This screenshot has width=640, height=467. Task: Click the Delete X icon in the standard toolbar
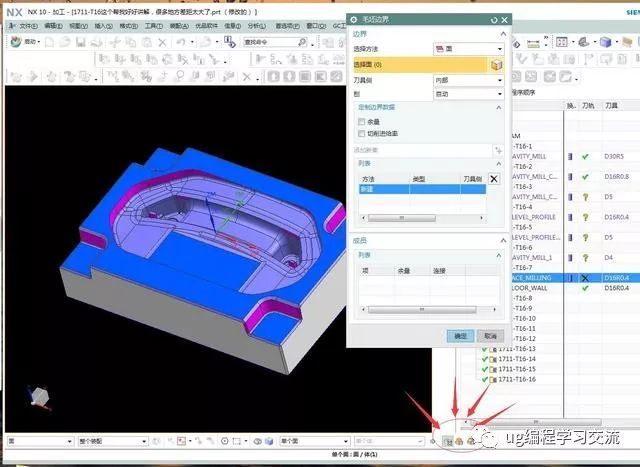(162, 42)
